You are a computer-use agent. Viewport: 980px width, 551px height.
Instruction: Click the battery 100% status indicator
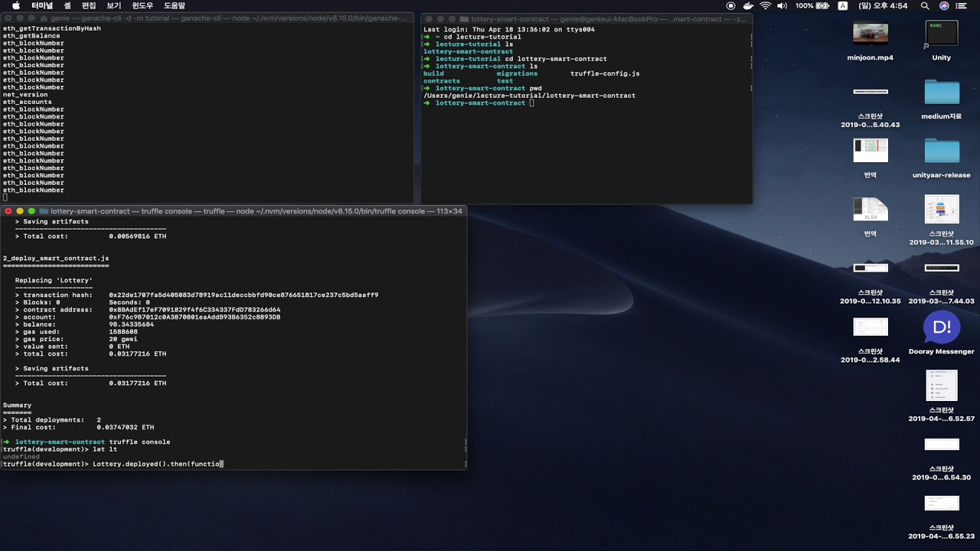point(812,5)
